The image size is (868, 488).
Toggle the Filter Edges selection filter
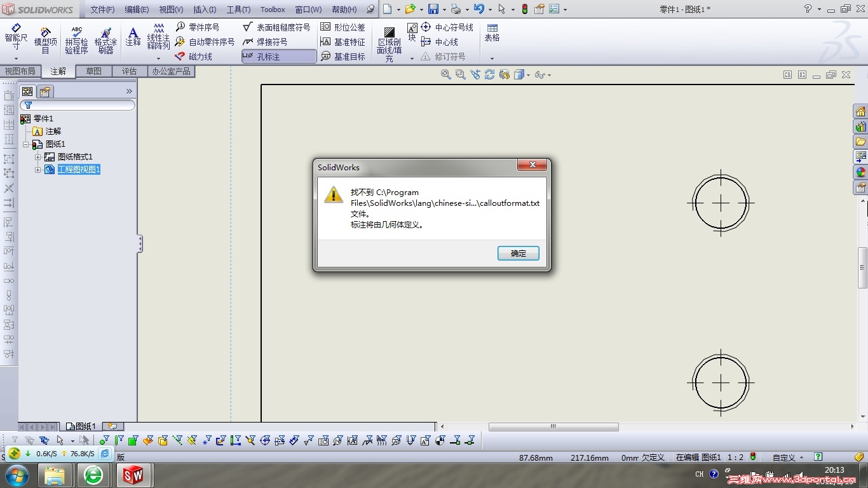(x=119, y=440)
